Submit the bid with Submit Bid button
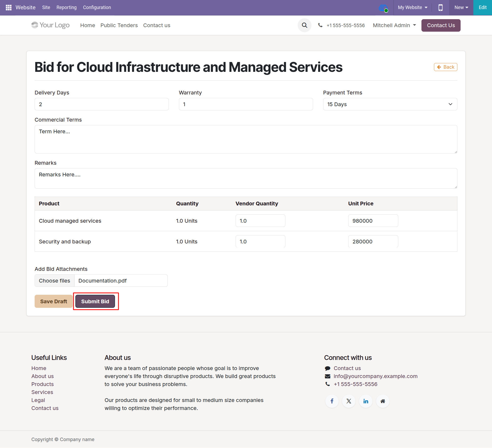Image resolution: width=492 pixels, height=448 pixels. click(95, 301)
